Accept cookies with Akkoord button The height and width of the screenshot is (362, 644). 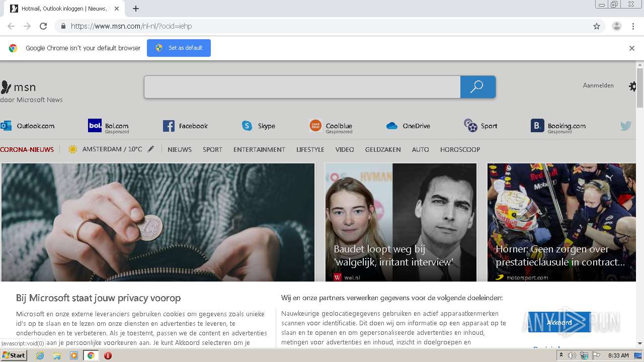[559, 322]
